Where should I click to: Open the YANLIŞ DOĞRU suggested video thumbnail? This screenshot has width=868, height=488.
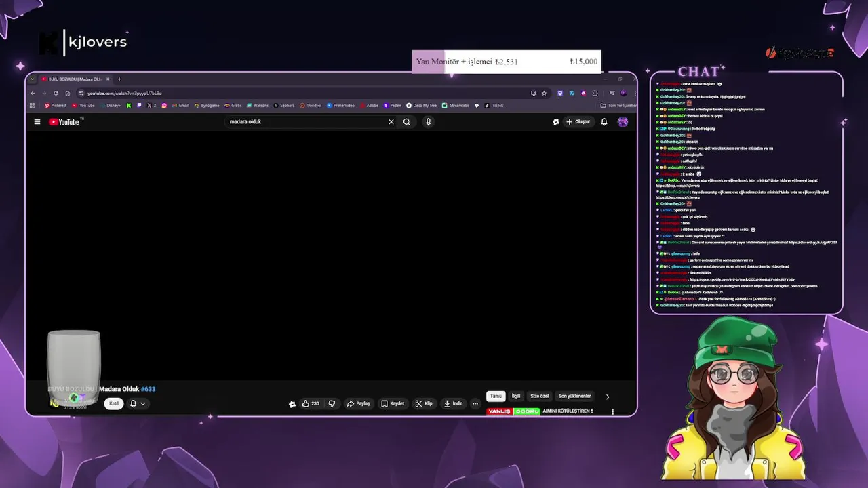513,411
